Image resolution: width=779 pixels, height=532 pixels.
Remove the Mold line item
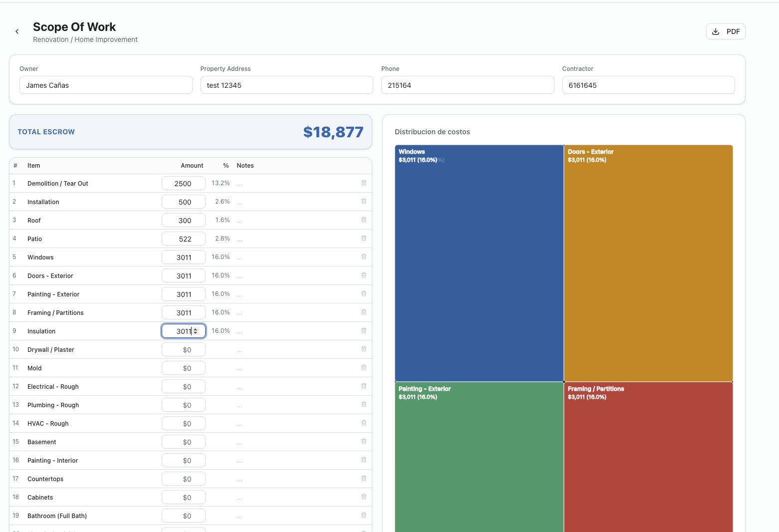click(364, 368)
